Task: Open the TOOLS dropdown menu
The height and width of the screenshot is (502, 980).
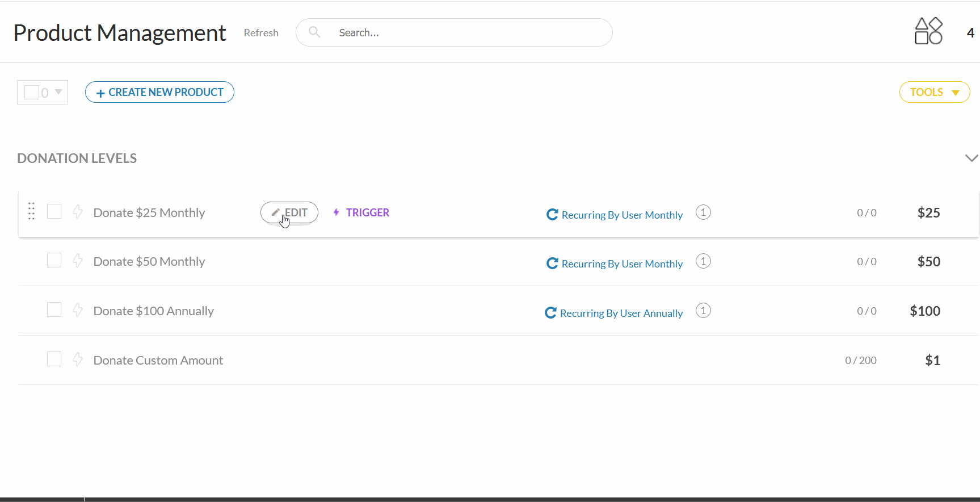Action: (x=934, y=92)
